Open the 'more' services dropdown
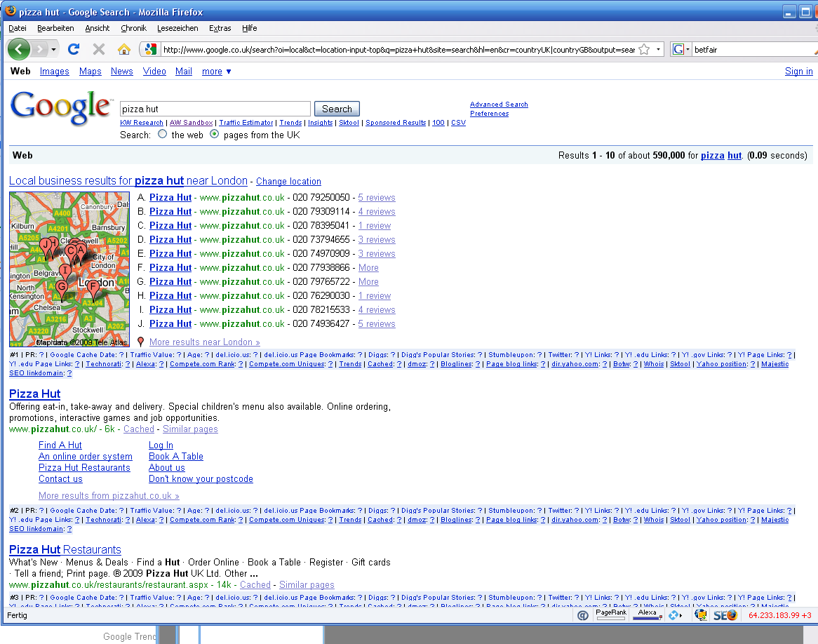This screenshot has width=818, height=644. click(x=217, y=72)
